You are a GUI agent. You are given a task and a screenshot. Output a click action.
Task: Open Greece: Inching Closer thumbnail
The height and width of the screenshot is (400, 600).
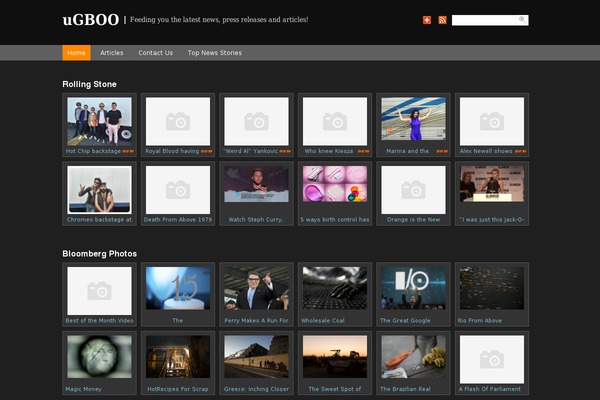[256, 357]
